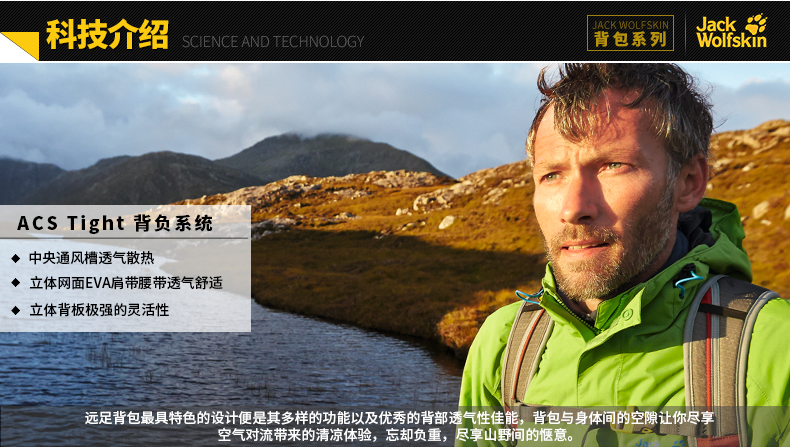Click the 中央通风槽透气散热 feature line
This screenshot has width=790, height=447.
(x=91, y=258)
